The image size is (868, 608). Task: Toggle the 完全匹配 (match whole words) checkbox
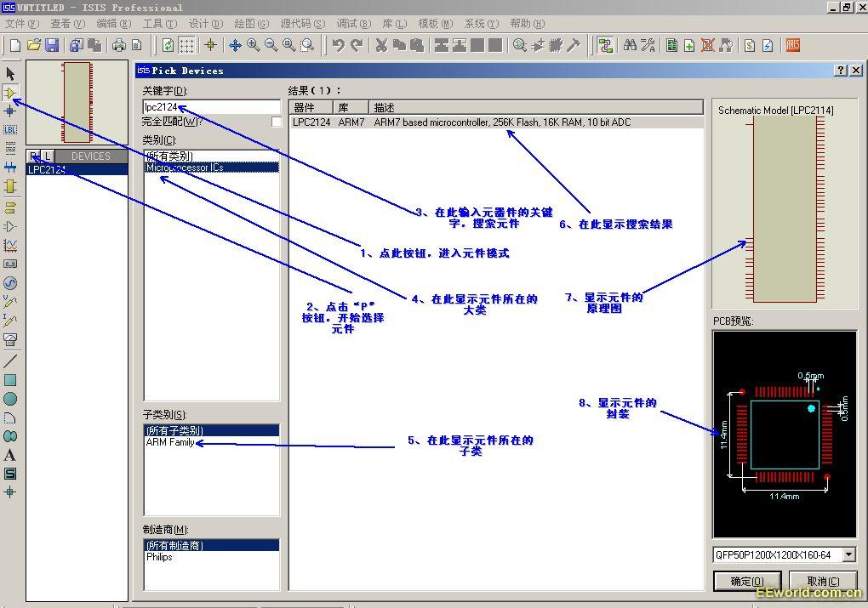coord(277,122)
